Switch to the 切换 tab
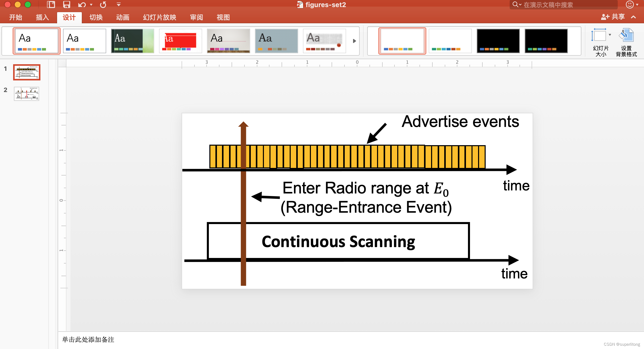The image size is (644, 349). click(96, 17)
